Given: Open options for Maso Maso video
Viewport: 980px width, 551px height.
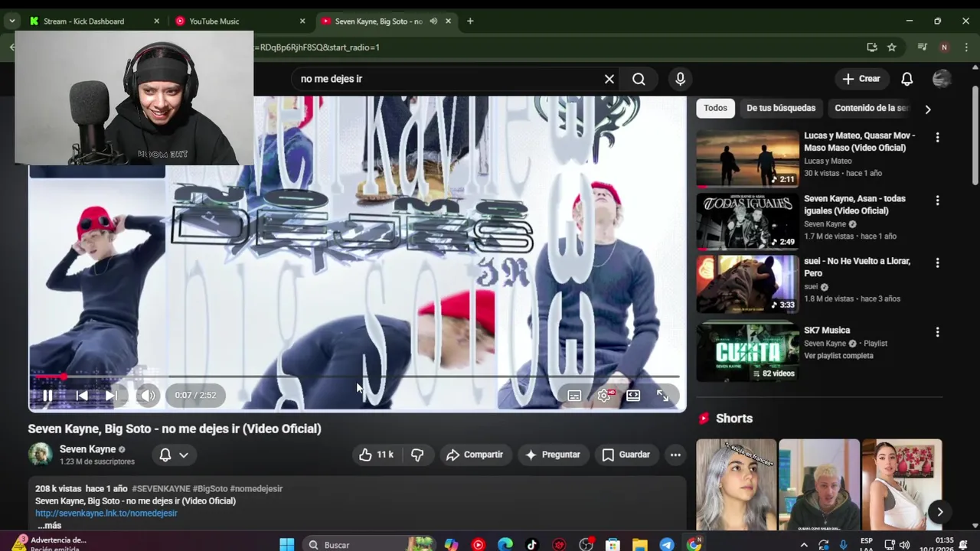Looking at the screenshot, I should tap(937, 137).
